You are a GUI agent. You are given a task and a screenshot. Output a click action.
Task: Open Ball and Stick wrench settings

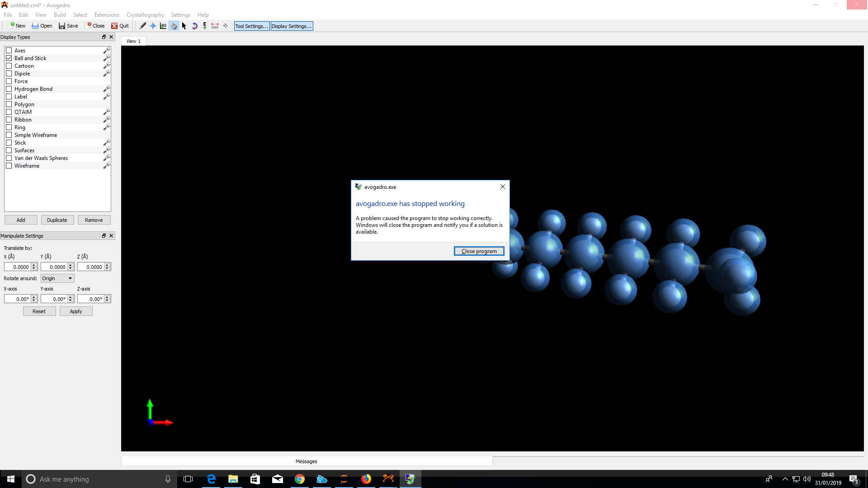coord(107,58)
